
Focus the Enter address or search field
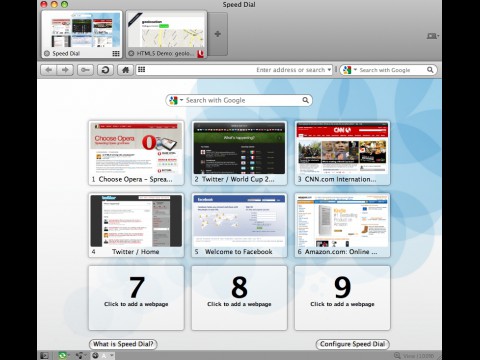point(234,70)
